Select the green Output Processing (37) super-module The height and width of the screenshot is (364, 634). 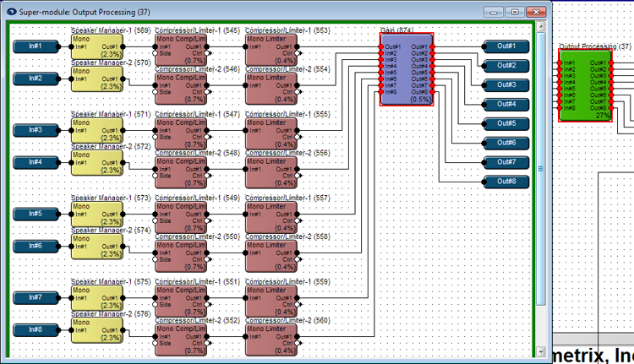click(x=586, y=85)
